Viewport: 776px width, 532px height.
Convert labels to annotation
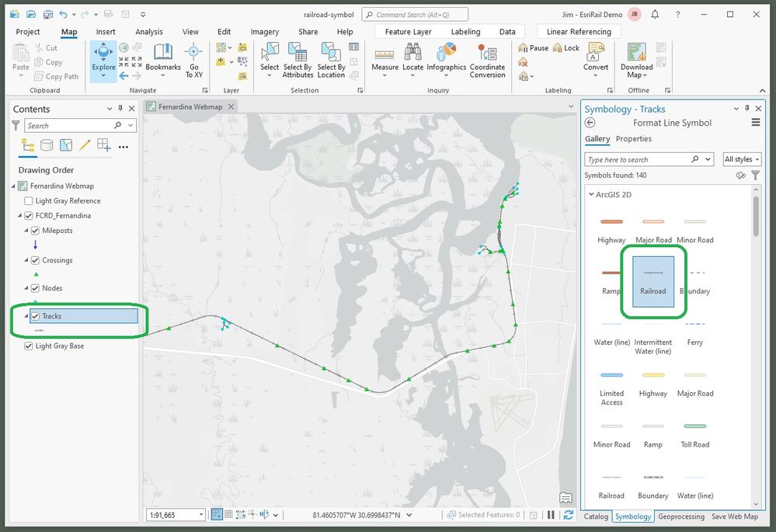pyautogui.click(x=595, y=61)
